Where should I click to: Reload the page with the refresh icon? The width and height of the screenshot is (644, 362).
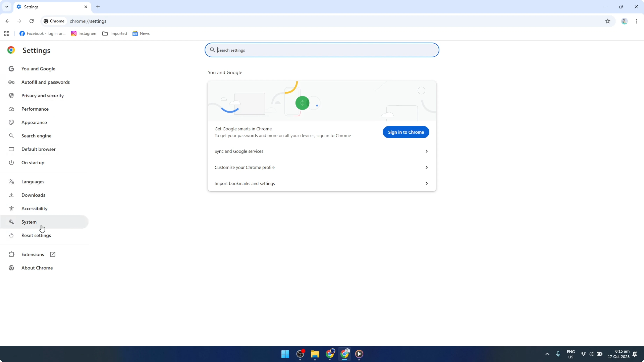coord(31,21)
